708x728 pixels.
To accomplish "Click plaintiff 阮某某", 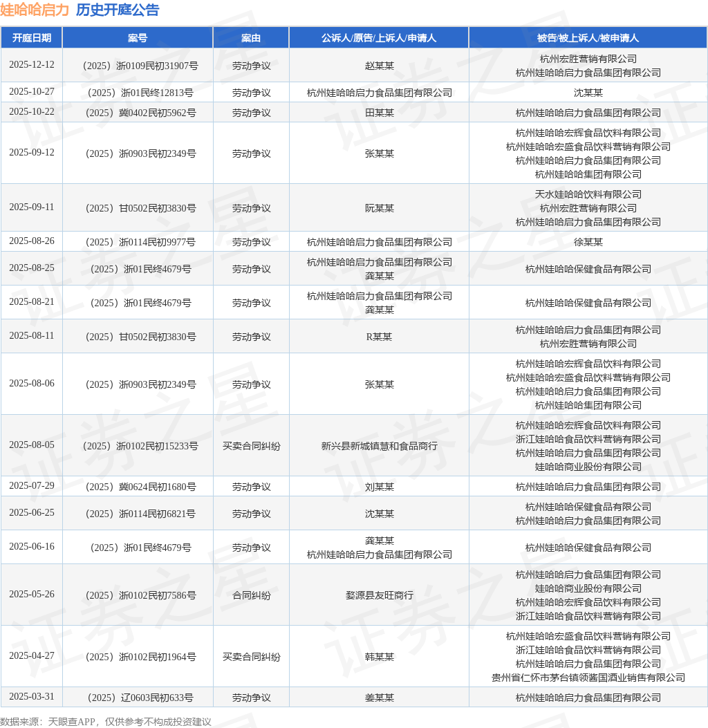I will point(380,209).
